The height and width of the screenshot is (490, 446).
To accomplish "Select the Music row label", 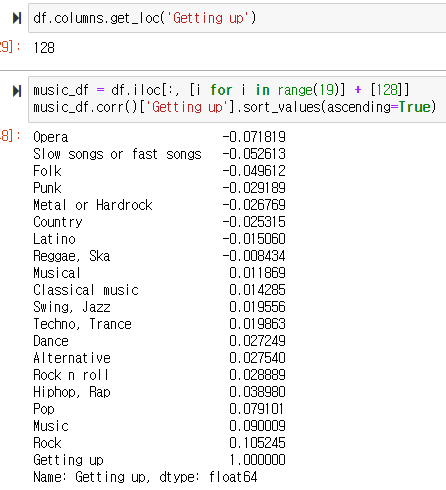I will tap(51, 426).
